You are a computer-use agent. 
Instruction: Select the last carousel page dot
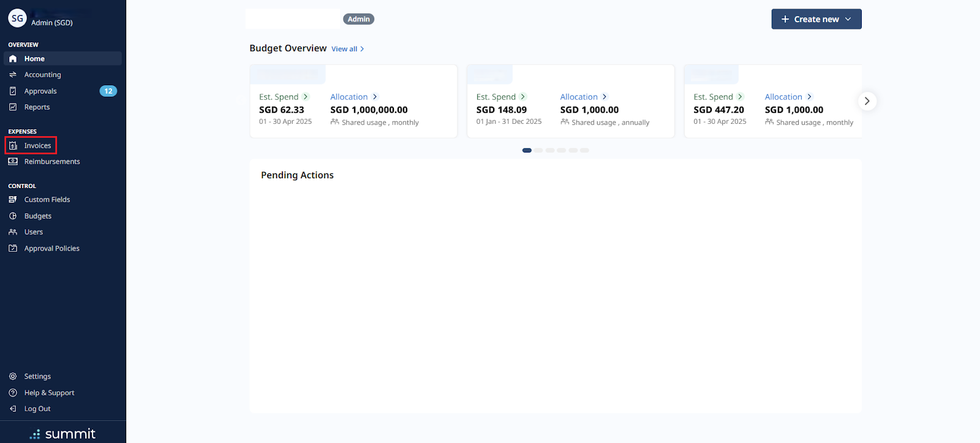coord(585,150)
